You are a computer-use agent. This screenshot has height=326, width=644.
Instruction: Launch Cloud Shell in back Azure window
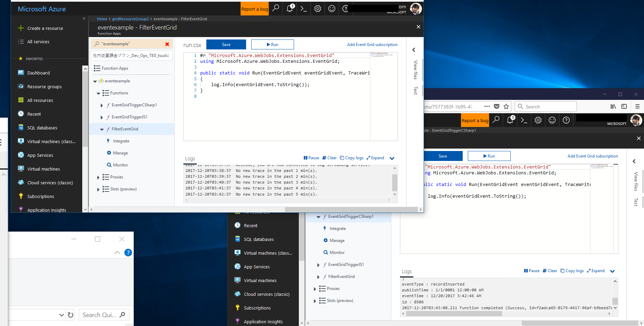tap(524, 120)
